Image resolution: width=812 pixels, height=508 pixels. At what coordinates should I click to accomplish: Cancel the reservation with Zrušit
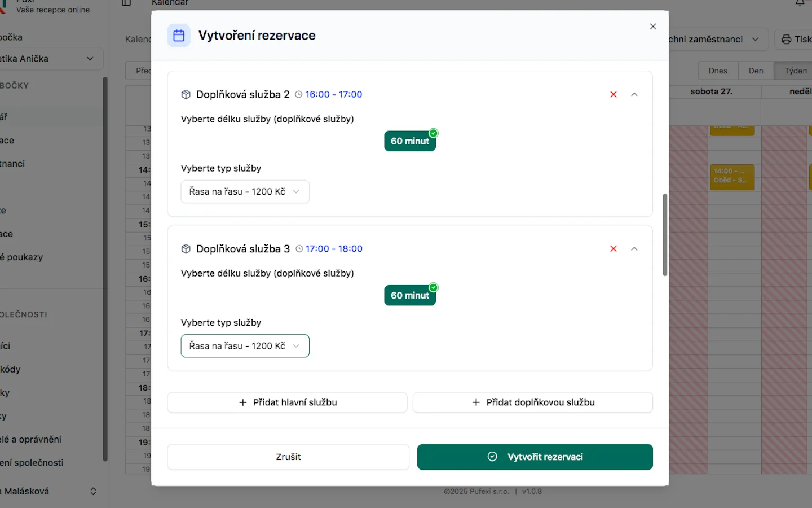tap(288, 457)
